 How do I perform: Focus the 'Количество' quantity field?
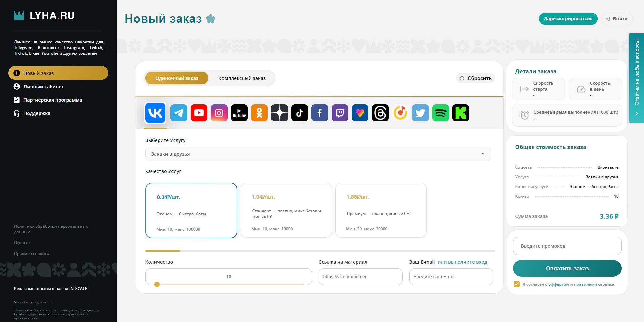(x=229, y=277)
